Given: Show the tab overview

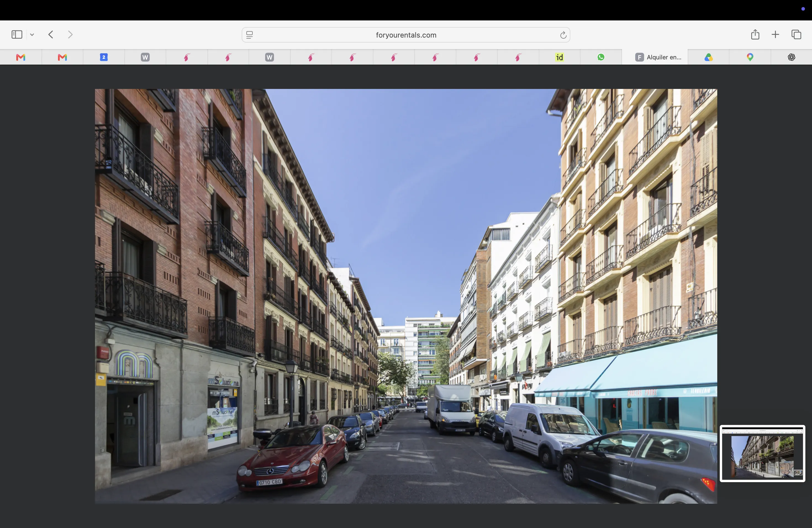Looking at the screenshot, I should [x=796, y=35].
